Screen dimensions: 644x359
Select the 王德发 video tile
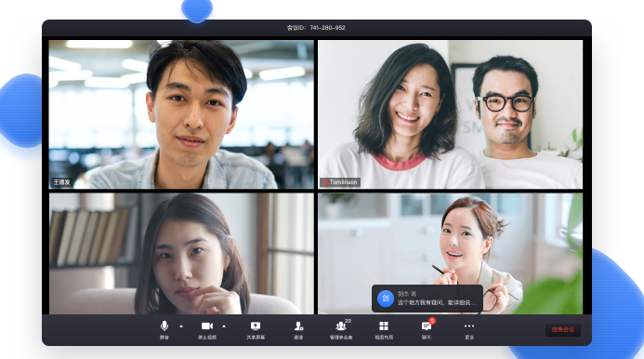coord(181,114)
